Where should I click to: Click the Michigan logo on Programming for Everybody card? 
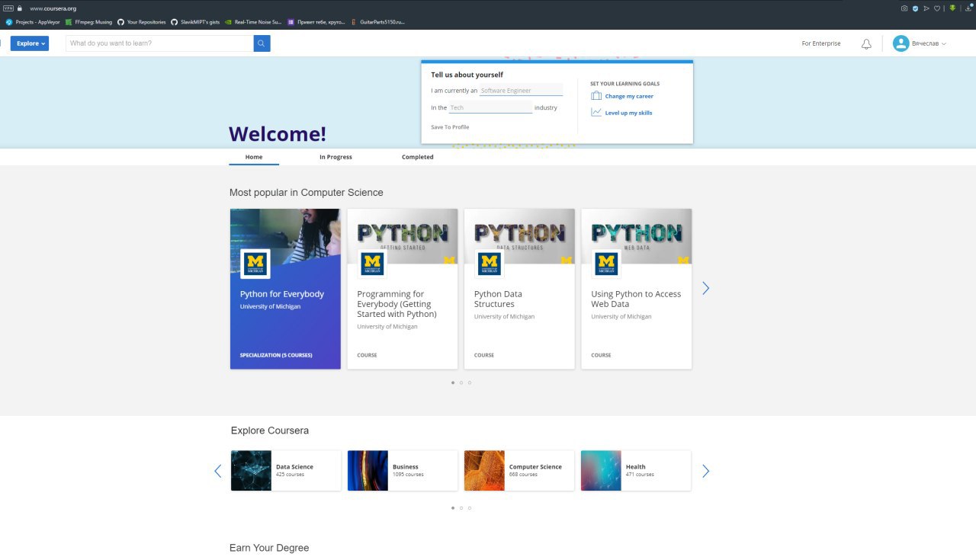372,264
